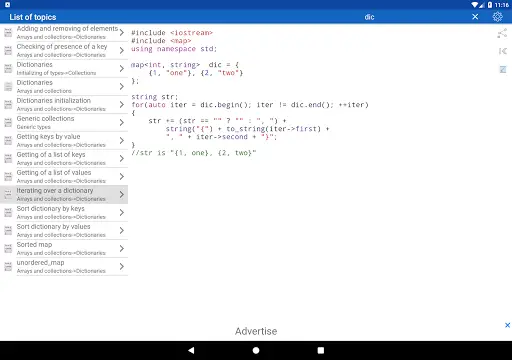The width and height of the screenshot is (512, 360).
Task: Tap the '//str is' comment line
Action: coord(194,153)
